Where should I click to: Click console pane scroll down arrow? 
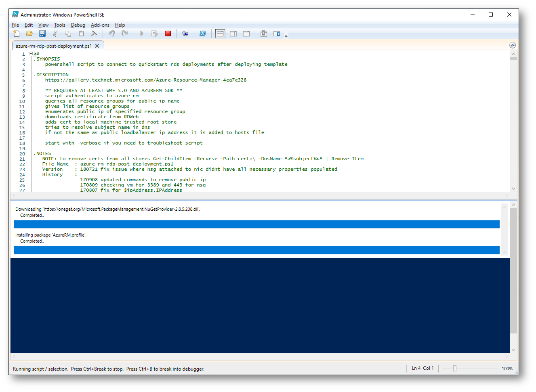(x=513, y=350)
